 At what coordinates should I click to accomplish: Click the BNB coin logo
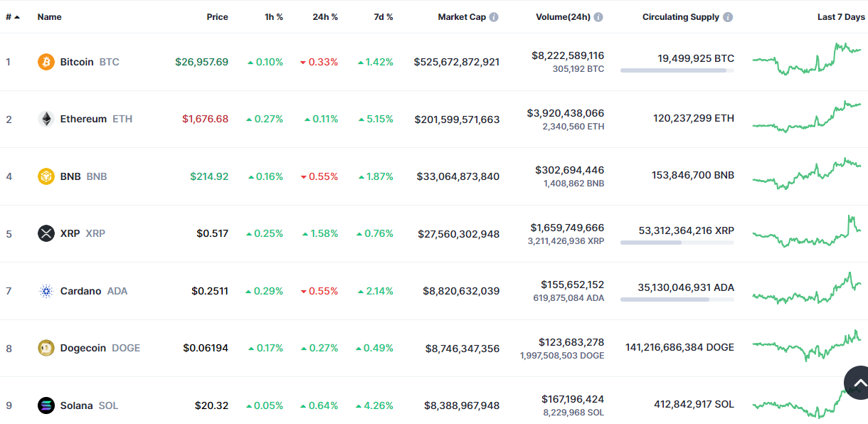(46, 176)
